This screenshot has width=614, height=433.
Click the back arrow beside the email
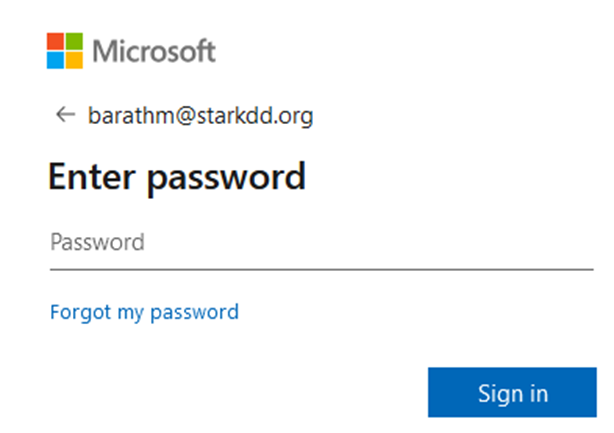(65, 115)
